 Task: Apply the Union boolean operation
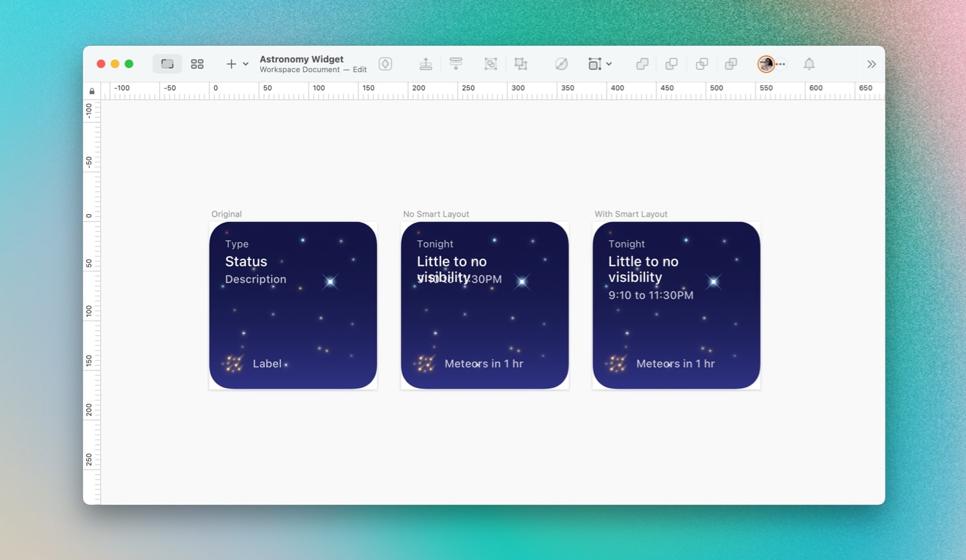[x=642, y=64]
